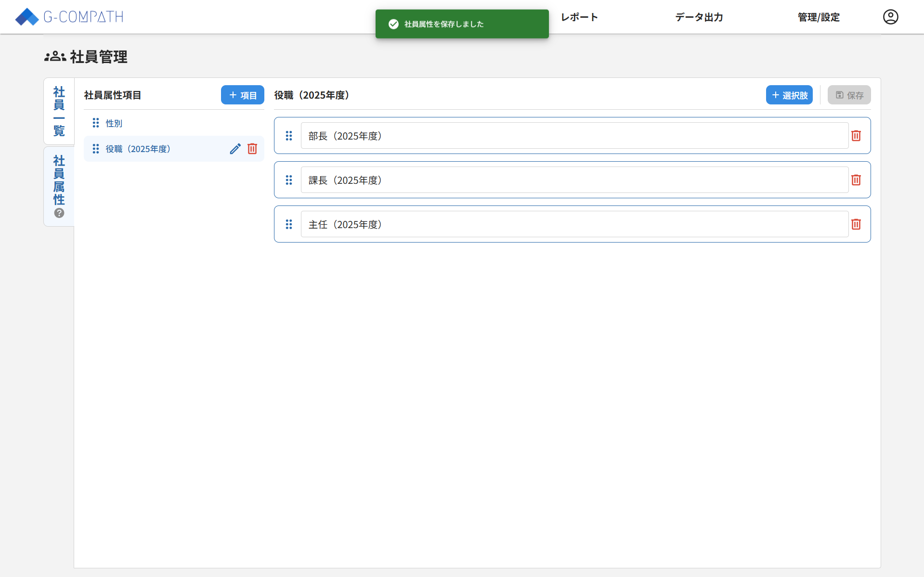Click the save icon inside 保存 button

(x=839, y=95)
